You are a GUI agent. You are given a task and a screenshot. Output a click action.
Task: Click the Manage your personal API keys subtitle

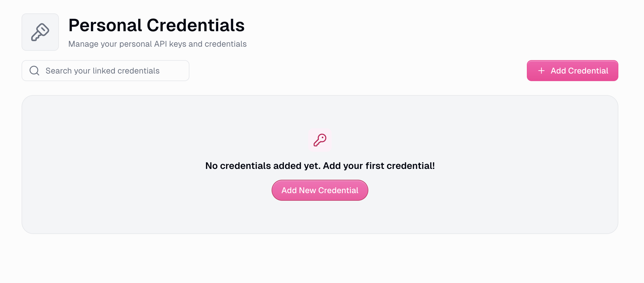point(157,44)
